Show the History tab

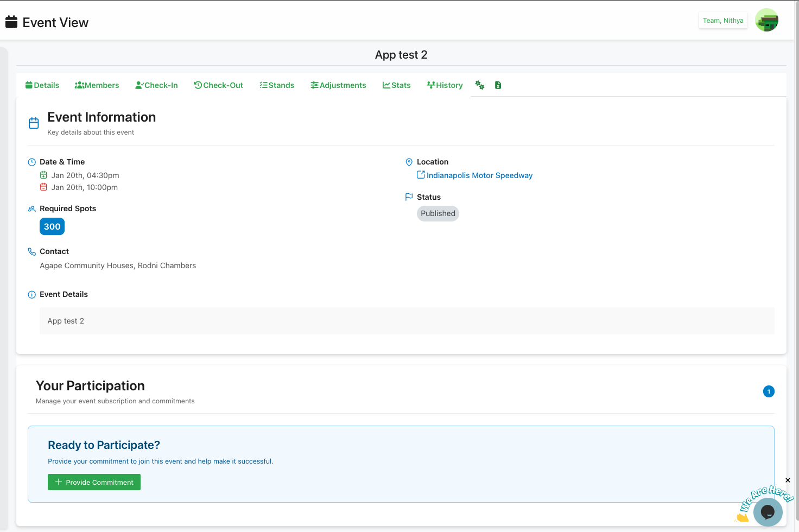[445, 85]
